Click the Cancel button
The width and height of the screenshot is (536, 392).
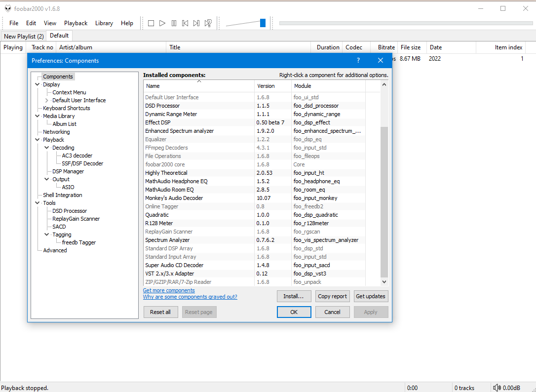332,312
